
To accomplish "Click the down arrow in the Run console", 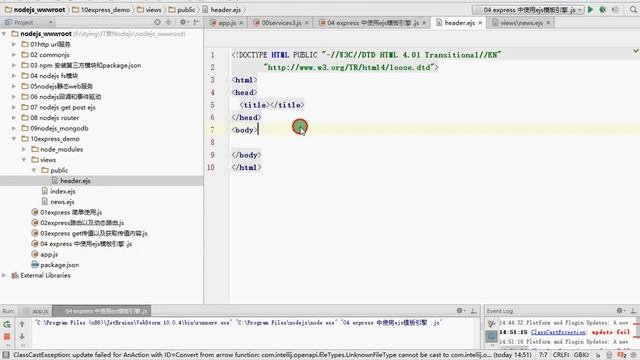I will click(22, 336).
